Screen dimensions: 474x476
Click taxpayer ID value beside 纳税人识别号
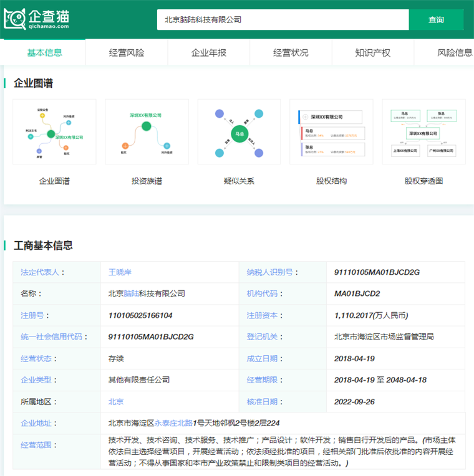(x=377, y=272)
